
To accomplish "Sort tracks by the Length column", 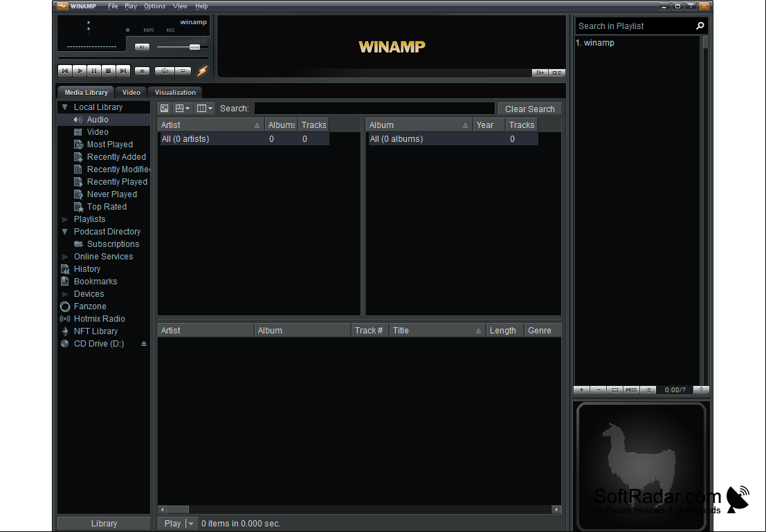I will click(x=505, y=331).
